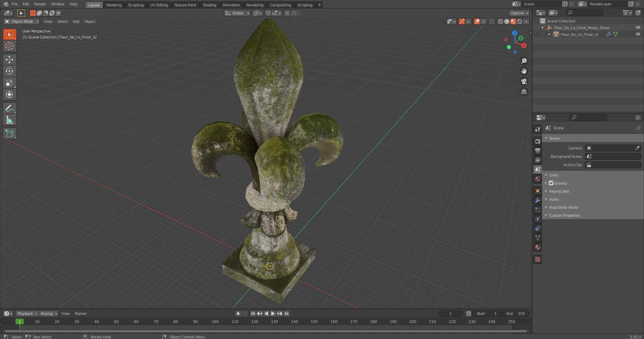644x339 pixels.
Task: Open the Object Mode dropdown
Action: 21,21
